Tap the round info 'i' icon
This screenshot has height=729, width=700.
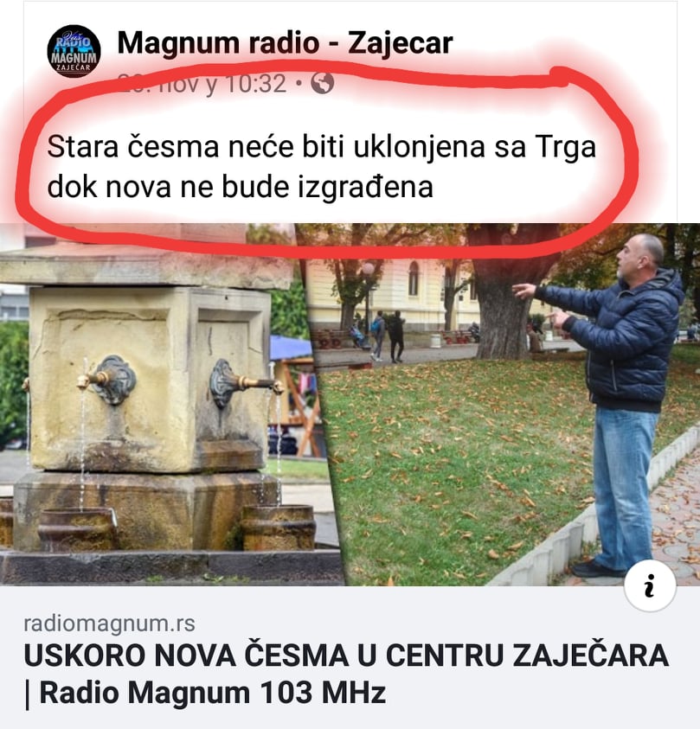[x=650, y=585]
